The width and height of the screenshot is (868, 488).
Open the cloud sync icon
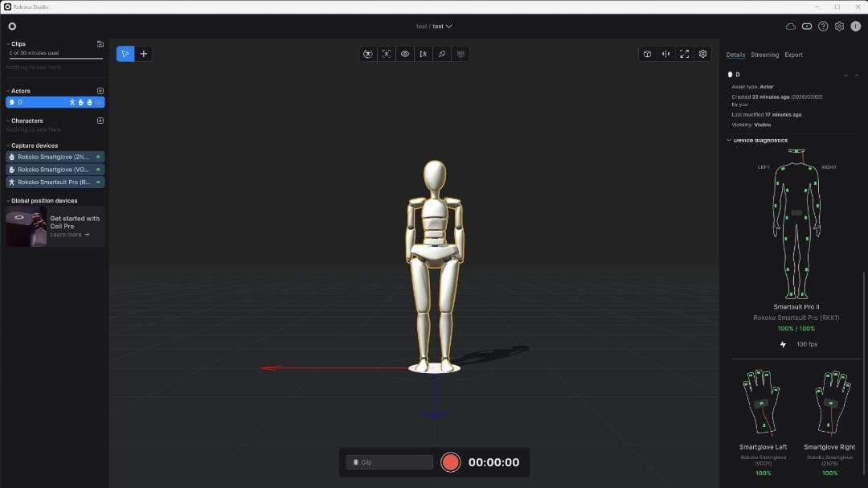791,26
